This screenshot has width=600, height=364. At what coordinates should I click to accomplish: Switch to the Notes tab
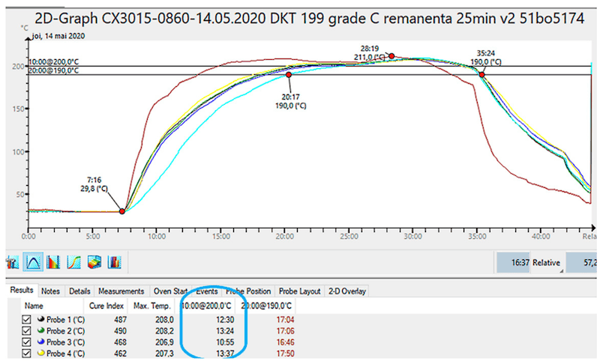[50, 291]
